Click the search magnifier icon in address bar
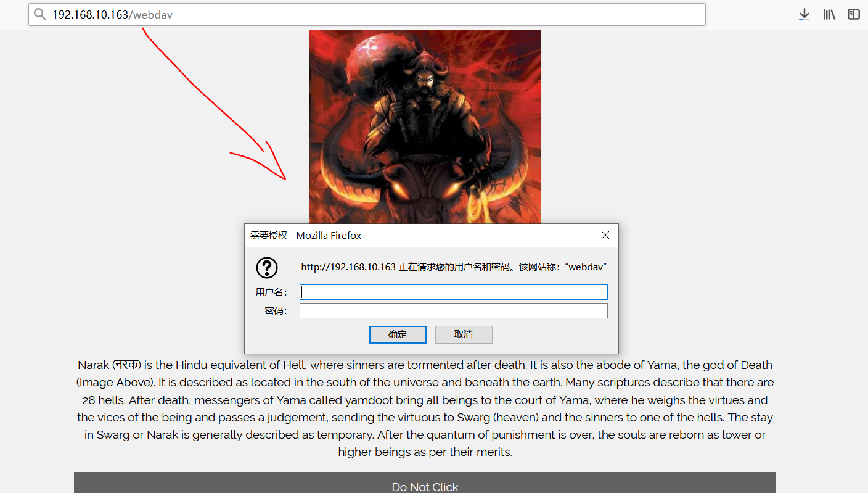Screen dimensions: 868x493 click(40, 14)
